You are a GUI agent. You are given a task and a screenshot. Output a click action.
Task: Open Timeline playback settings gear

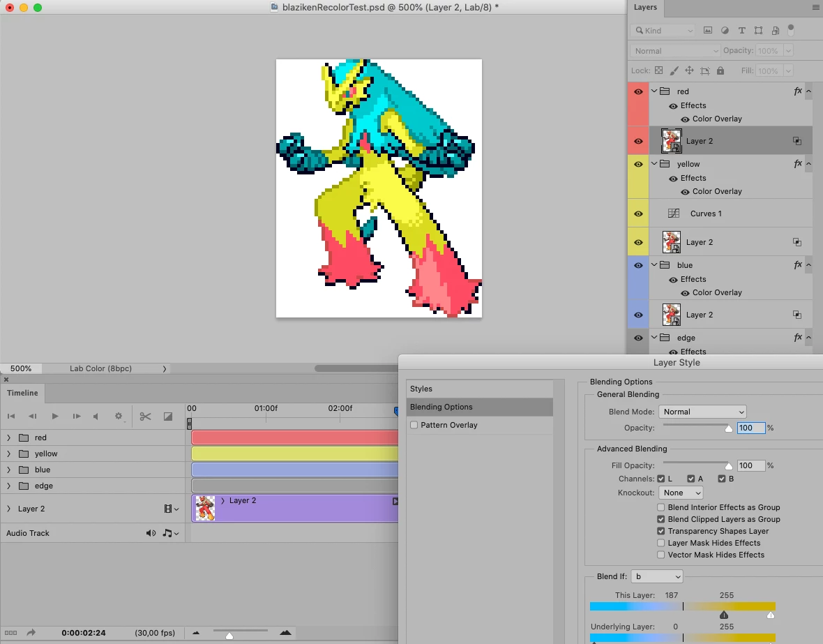(119, 416)
